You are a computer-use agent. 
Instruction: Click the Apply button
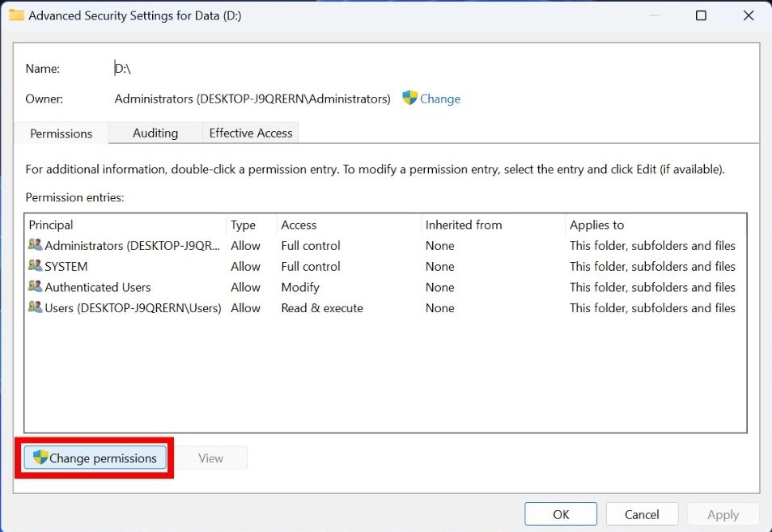[x=723, y=513]
